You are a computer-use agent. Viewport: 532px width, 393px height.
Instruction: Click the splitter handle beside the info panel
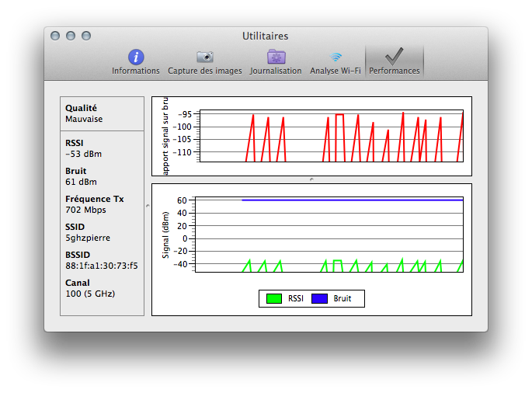[148, 206]
